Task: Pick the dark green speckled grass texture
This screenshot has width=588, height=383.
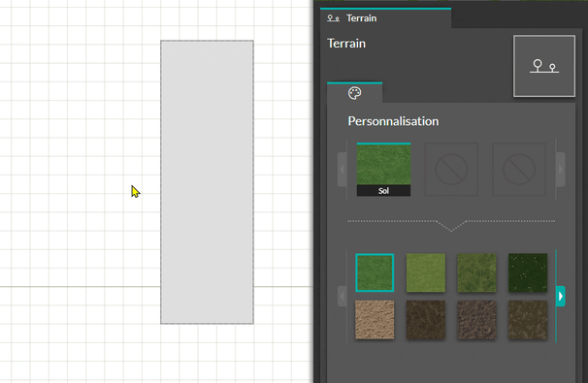Action: pyautogui.click(x=528, y=272)
